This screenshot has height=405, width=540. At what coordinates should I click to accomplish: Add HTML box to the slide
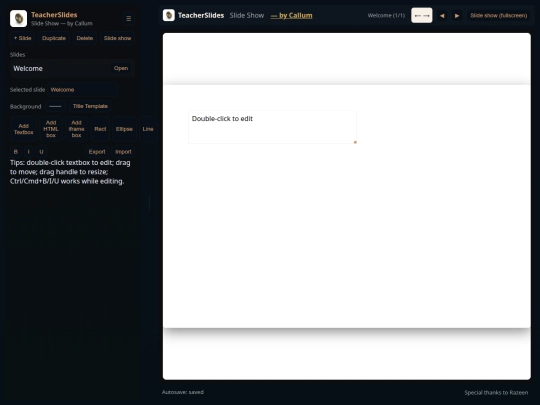51,129
